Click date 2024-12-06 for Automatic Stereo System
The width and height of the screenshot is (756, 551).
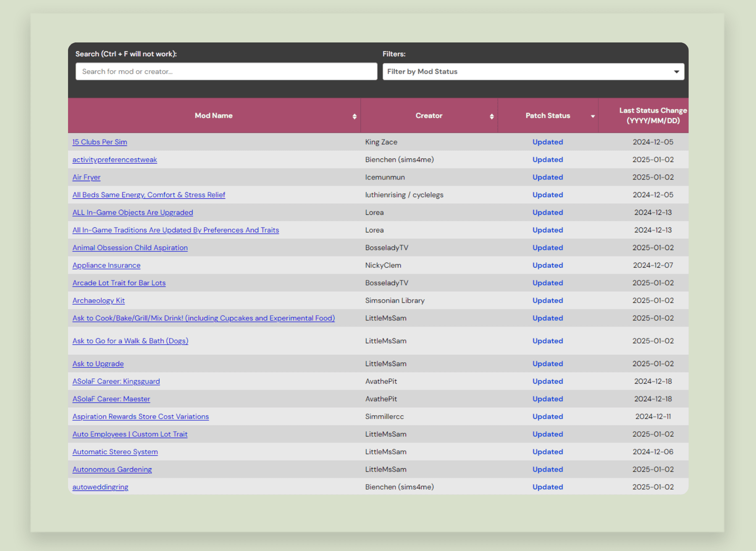pyautogui.click(x=653, y=452)
